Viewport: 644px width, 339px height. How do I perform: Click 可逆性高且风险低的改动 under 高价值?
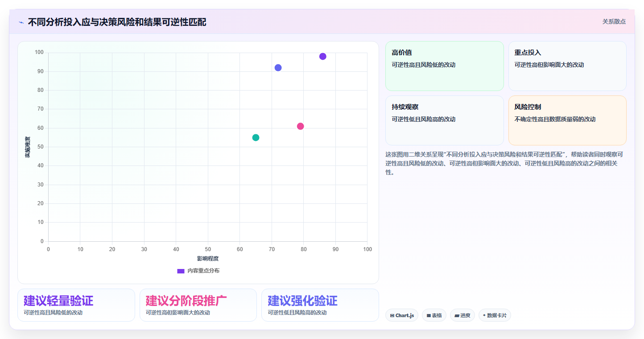pos(424,65)
